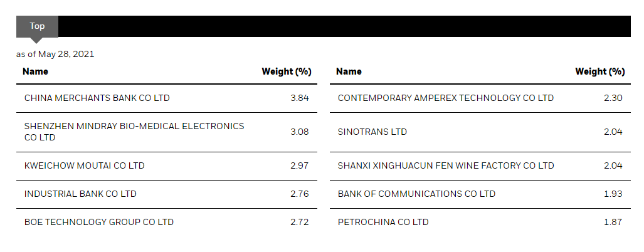
Task: Open Contemporary Amperex Technology Co Ltd
Action: point(445,98)
